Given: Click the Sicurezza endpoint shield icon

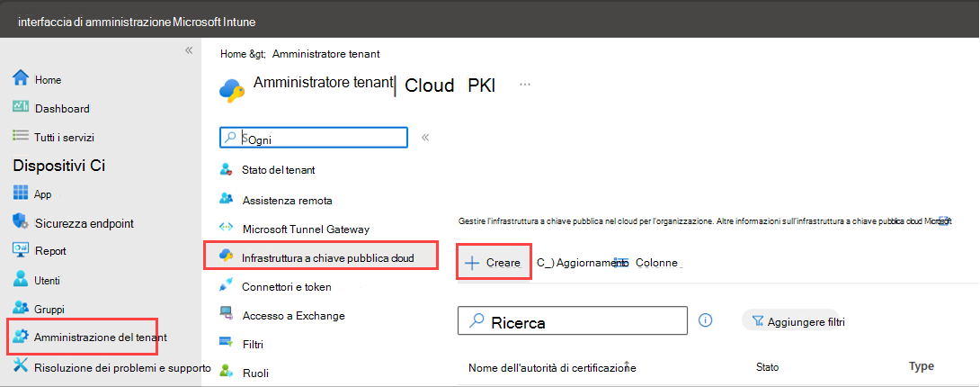Looking at the screenshot, I should [x=22, y=221].
